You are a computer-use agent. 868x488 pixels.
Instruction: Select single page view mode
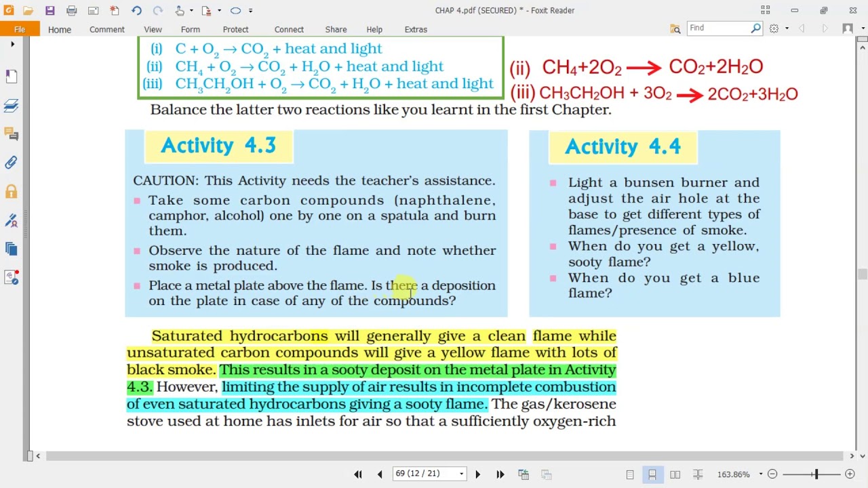point(630,474)
